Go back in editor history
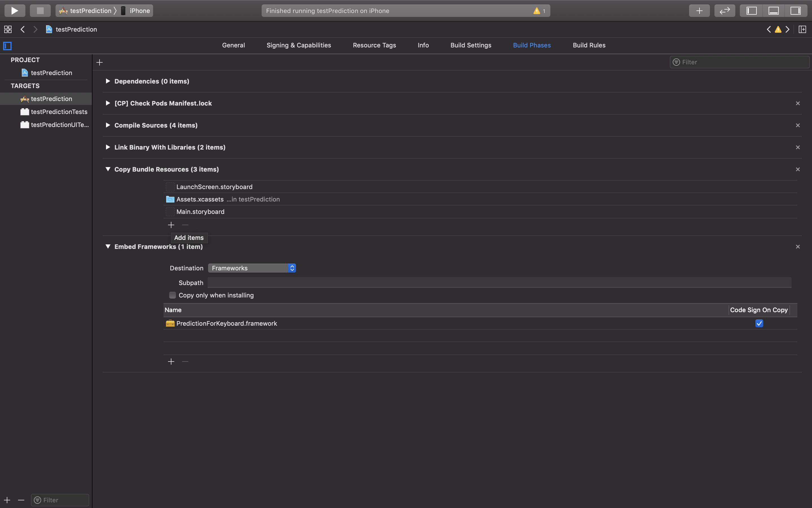The height and width of the screenshot is (508, 812). (x=23, y=29)
